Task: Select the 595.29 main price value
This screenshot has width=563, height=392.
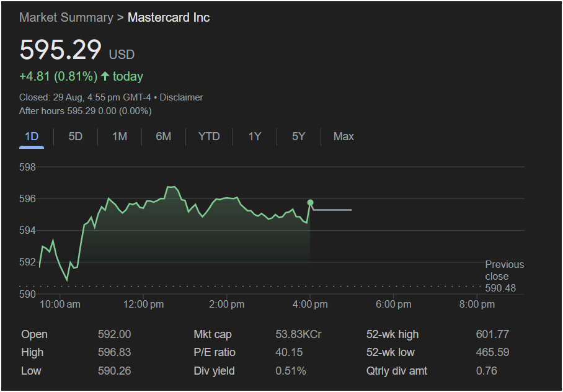Action: point(60,50)
